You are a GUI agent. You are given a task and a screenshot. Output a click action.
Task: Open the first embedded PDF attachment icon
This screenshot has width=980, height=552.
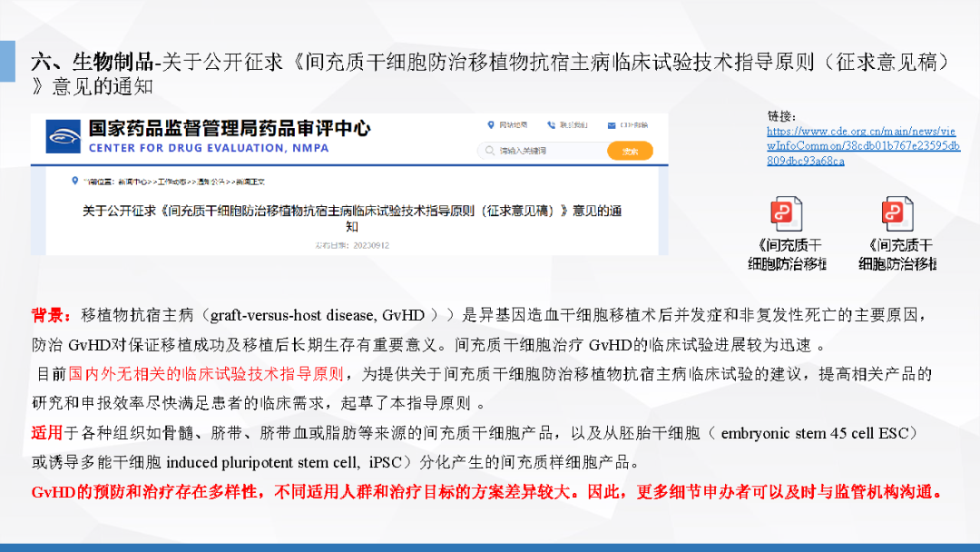point(786,213)
